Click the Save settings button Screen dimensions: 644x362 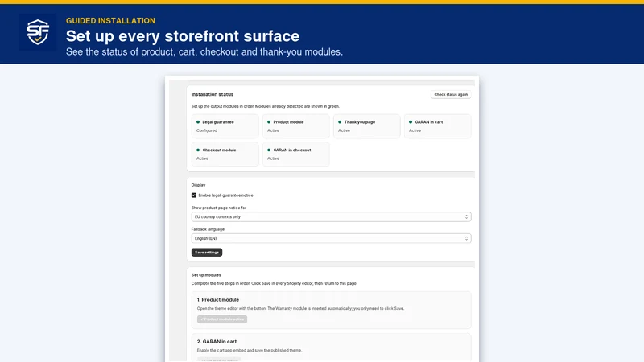(x=207, y=253)
